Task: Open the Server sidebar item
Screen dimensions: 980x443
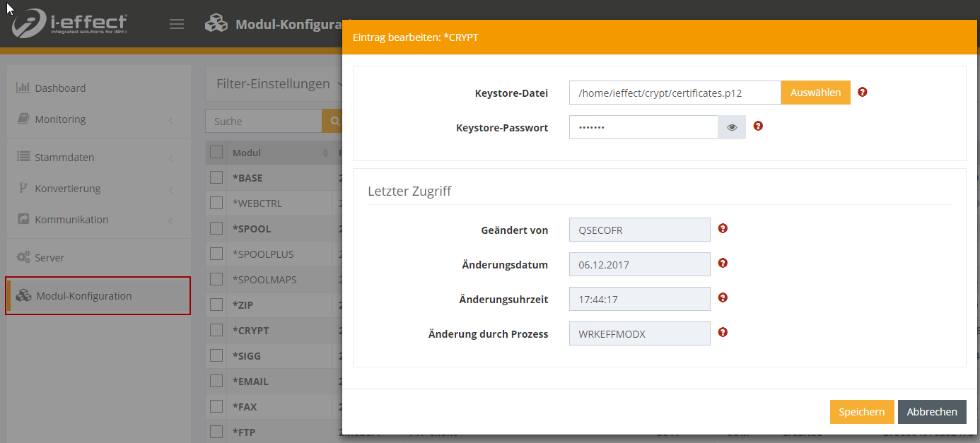Action: 49,258
